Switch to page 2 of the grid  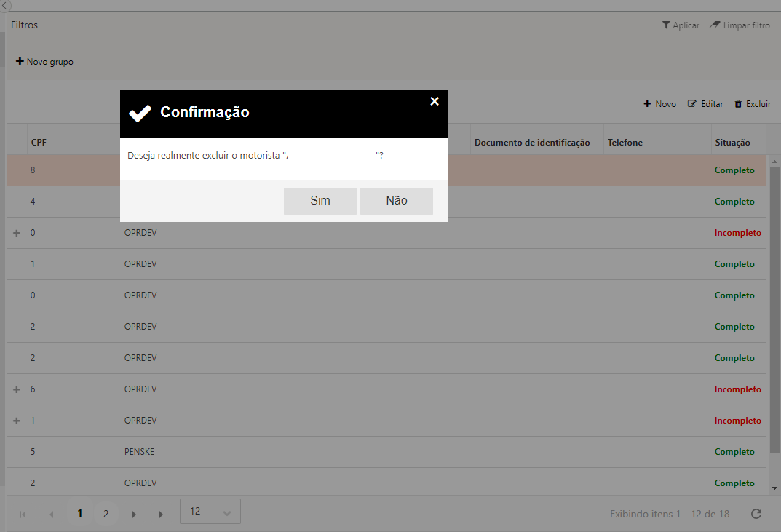[x=106, y=514]
